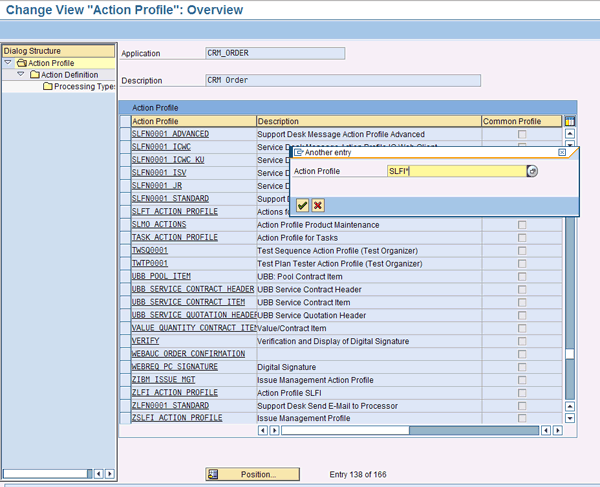This screenshot has width=600, height=487.
Task: Collapse the Action Profile tree node
Action: click(8, 63)
